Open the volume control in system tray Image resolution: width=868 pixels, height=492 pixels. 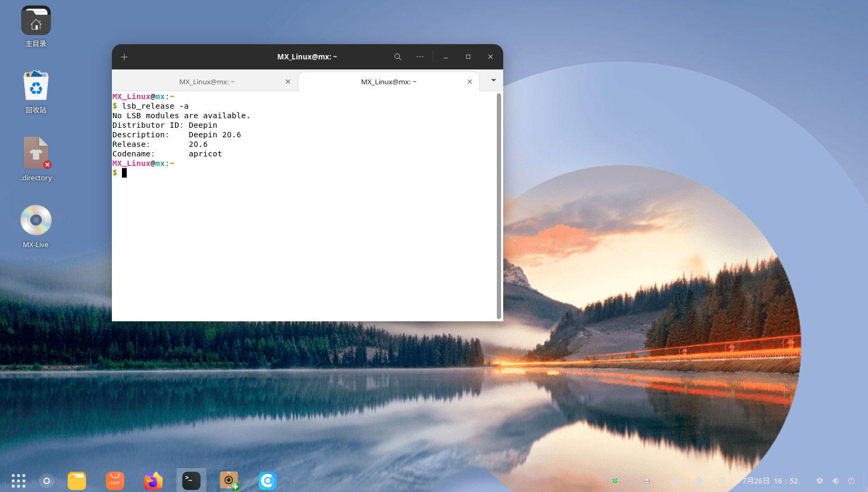click(x=836, y=481)
